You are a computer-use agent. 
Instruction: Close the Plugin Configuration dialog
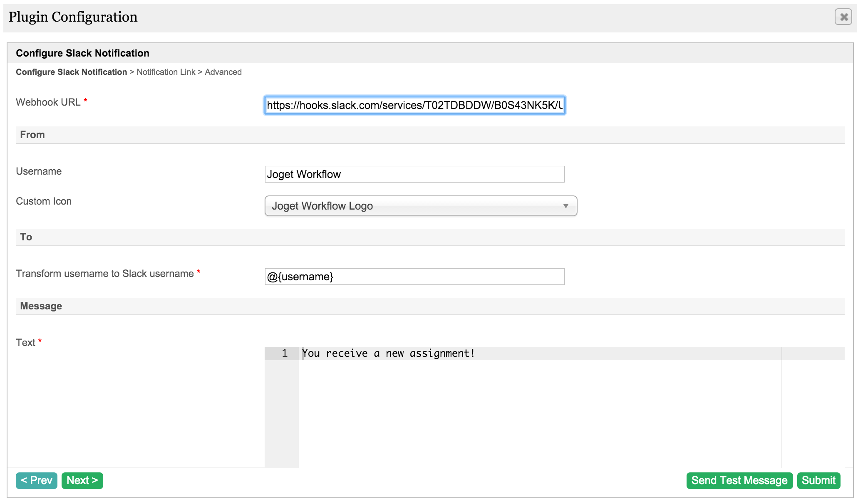coord(843,17)
